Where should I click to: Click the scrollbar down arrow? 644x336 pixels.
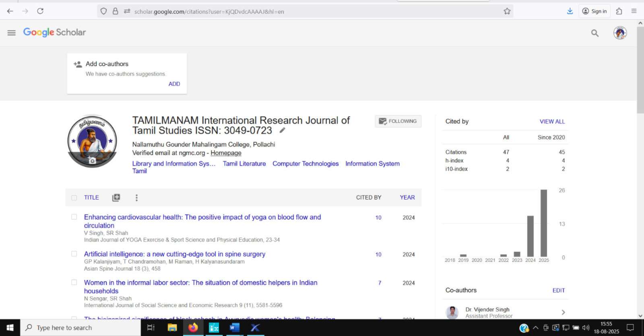[x=640, y=316]
